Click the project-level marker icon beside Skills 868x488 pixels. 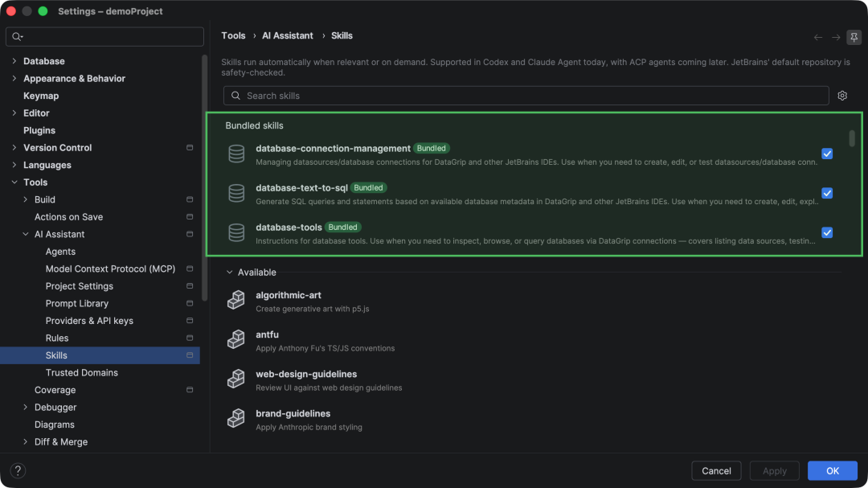(190, 355)
